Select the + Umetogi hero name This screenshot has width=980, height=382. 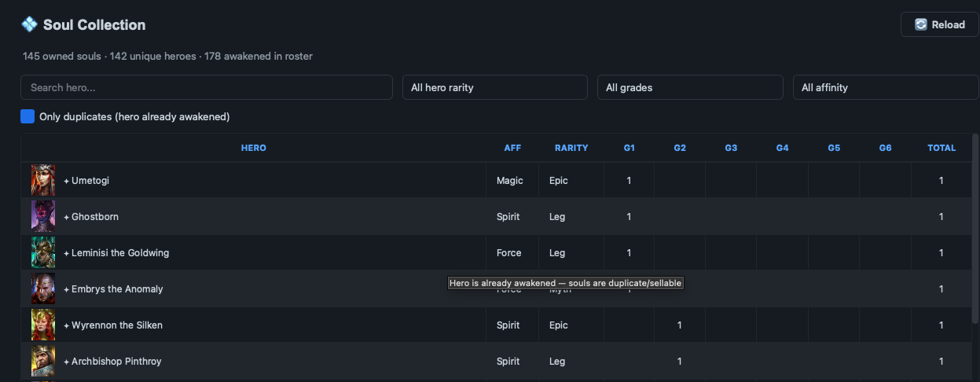(x=86, y=181)
